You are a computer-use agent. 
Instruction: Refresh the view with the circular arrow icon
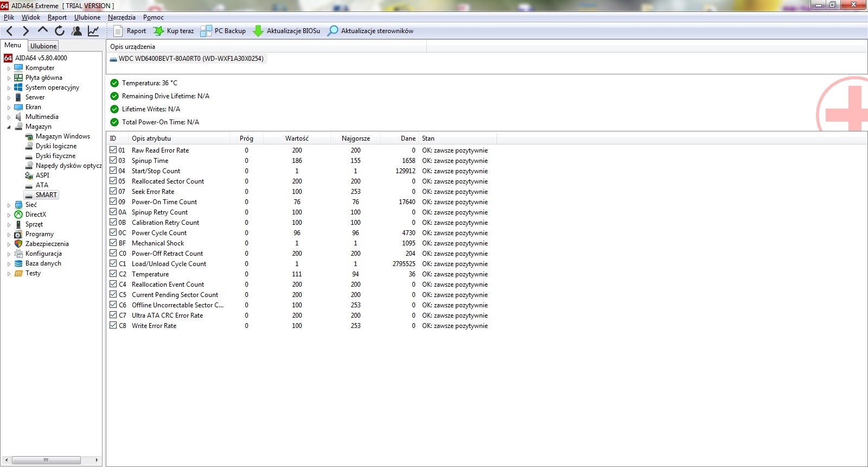(x=60, y=31)
